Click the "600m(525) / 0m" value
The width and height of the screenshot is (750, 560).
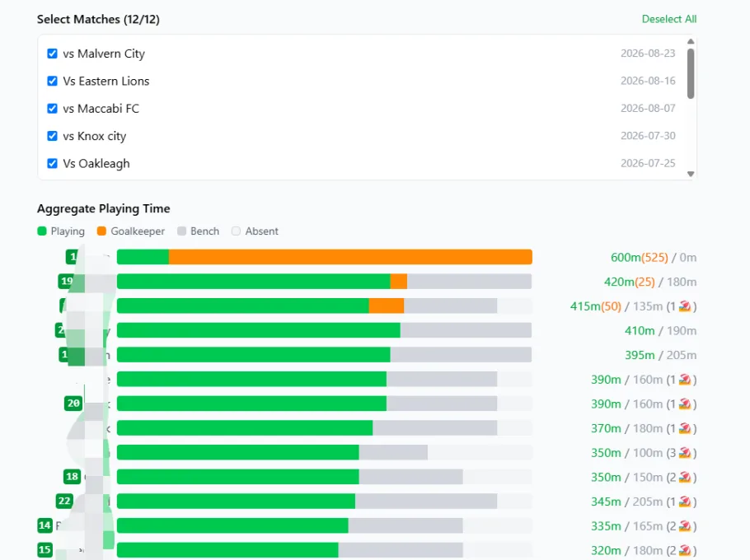click(654, 258)
